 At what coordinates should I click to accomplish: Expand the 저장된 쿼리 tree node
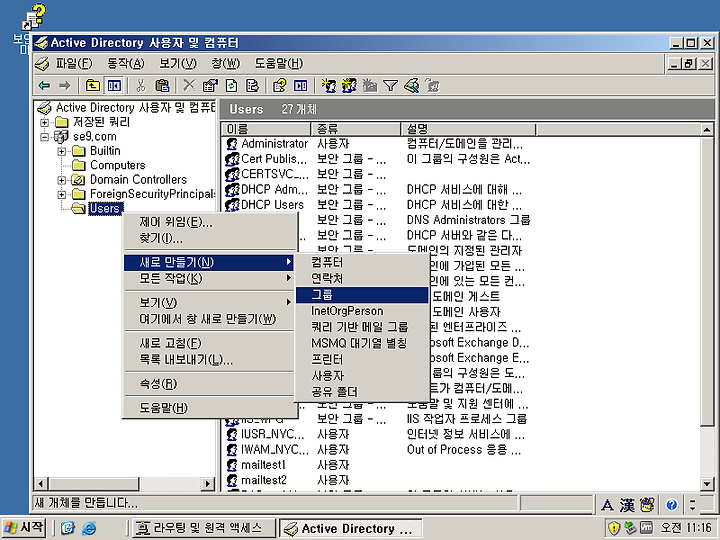45,122
